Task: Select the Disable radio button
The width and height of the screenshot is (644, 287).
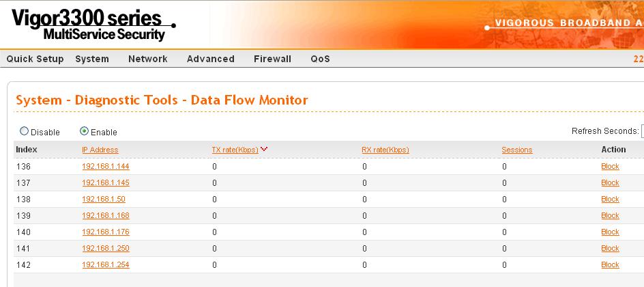Action: pyautogui.click(x=25, y=131)
